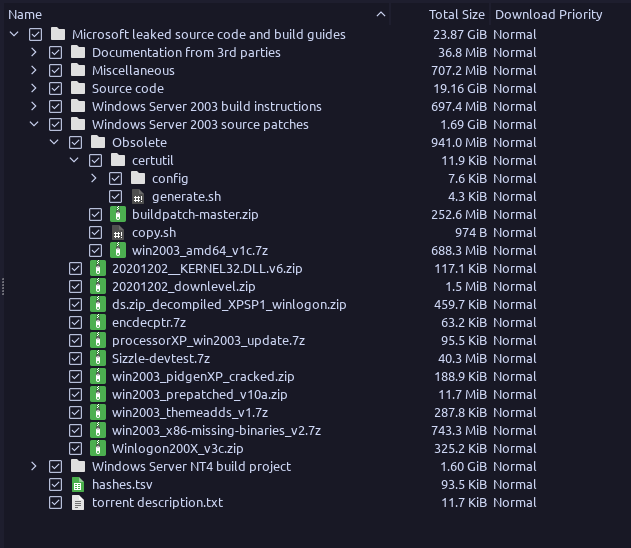This screenshot has width=631, height=548.
Task: Click the encdecptr.7z archive icon
Action: pyautogui.click(x=98, y=322)
